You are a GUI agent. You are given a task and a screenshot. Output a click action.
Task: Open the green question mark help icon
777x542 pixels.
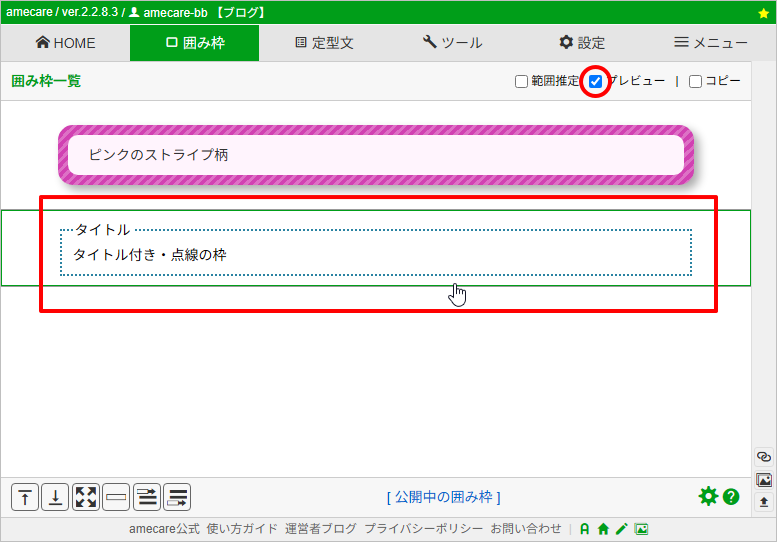(731, 496)
